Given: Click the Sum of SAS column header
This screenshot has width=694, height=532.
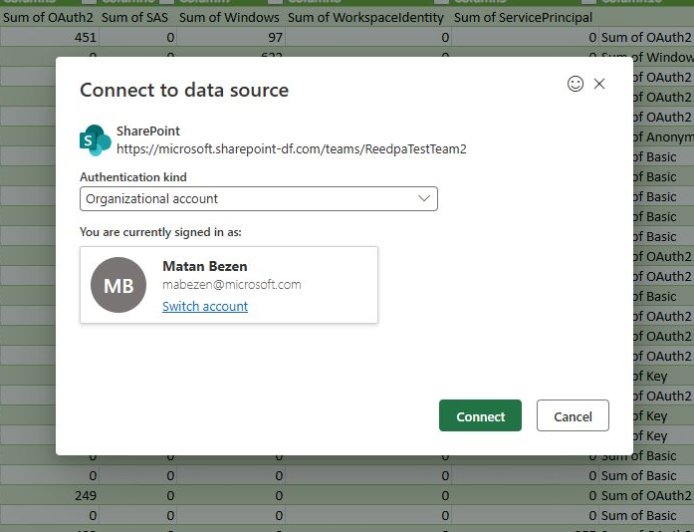Looking at the screenshot, I should (135, 18).
